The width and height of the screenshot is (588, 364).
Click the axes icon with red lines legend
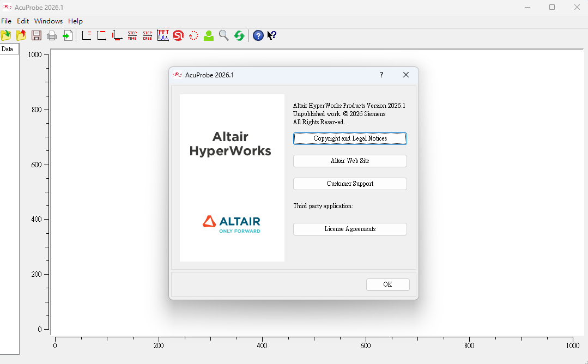point(86,35)
